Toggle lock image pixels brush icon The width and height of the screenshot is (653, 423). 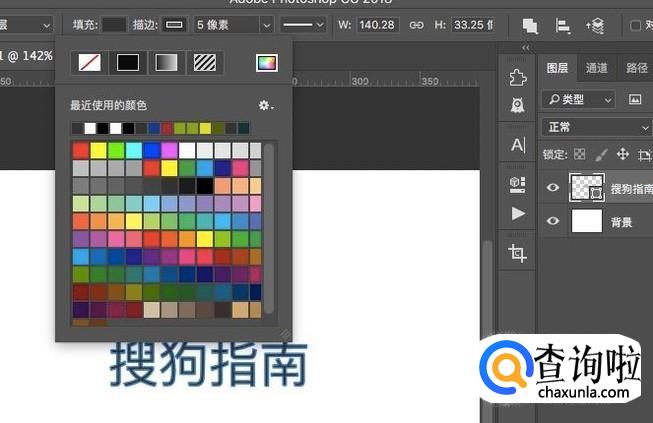[601, 155]
